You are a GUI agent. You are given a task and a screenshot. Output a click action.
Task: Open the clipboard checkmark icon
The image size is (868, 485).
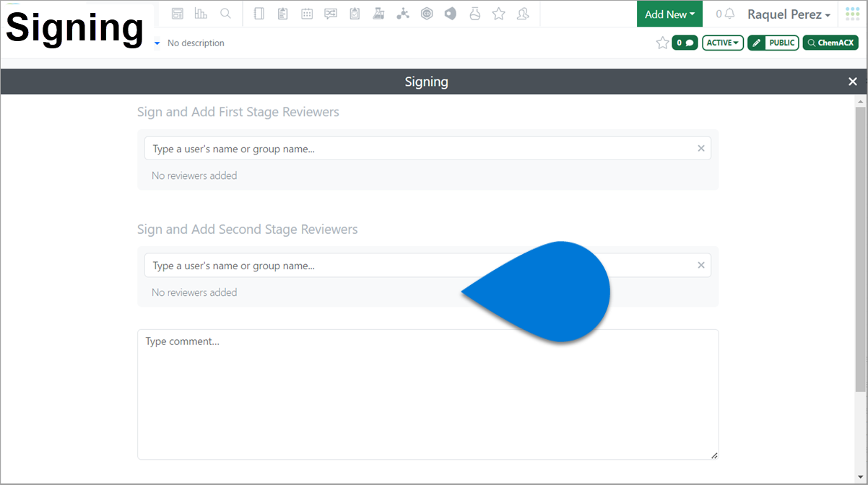pyautogui.click(x=355, y=14)
